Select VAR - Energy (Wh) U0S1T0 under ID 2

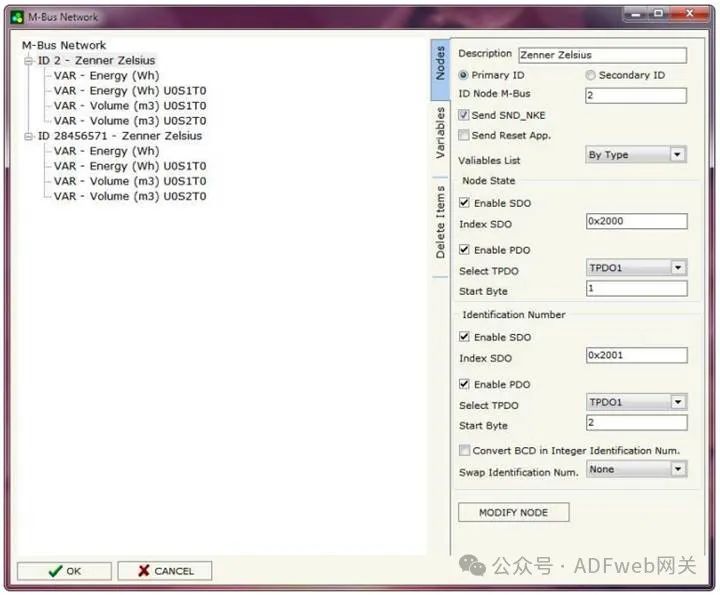(130, 91)
